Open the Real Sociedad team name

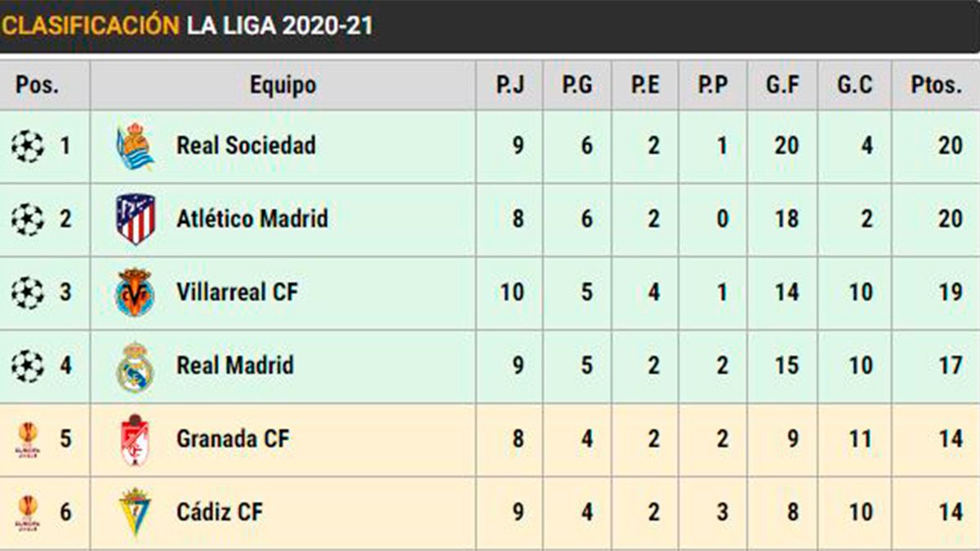(x=246, y=146)
